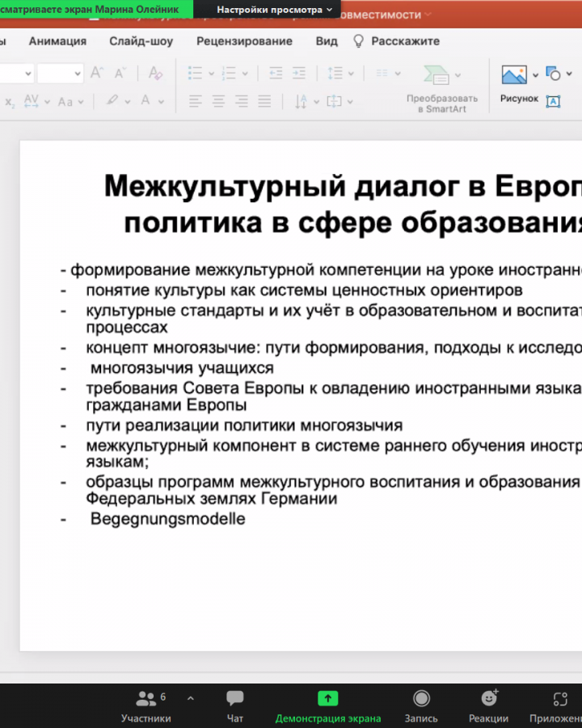Image resolution: width=582 pixels, height=728 pixels.
Task: Open the Слайд-шоу ribbon tab
Action: 141,41
